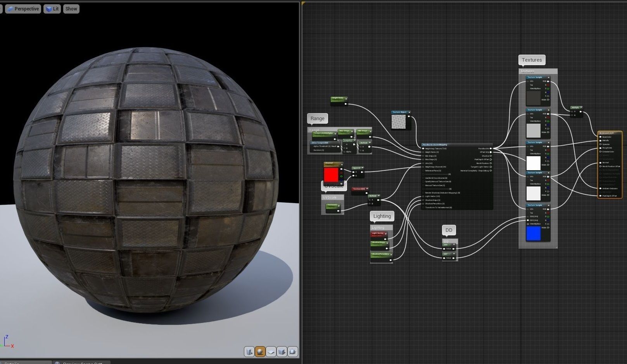Select the TemporalAAMultiplier parameter node
The width and height of the screenshot is (627, 364).
coord(325,135)
